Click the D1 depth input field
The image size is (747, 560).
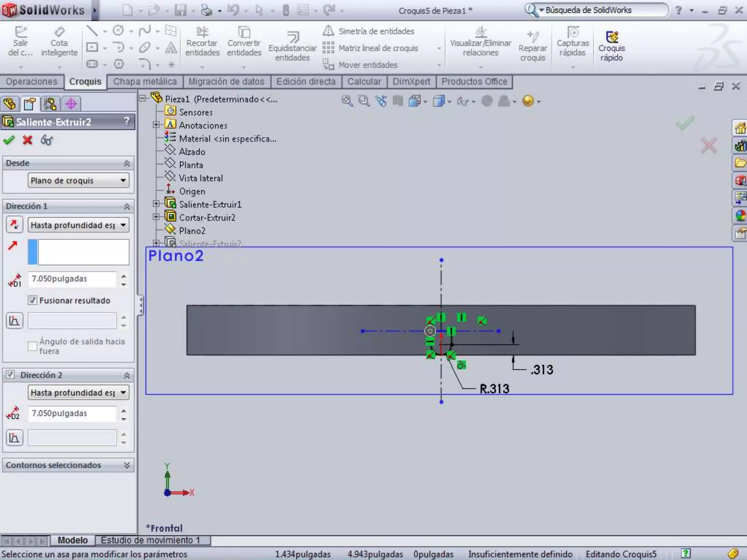pyautogui.click(x=72, y=279)
